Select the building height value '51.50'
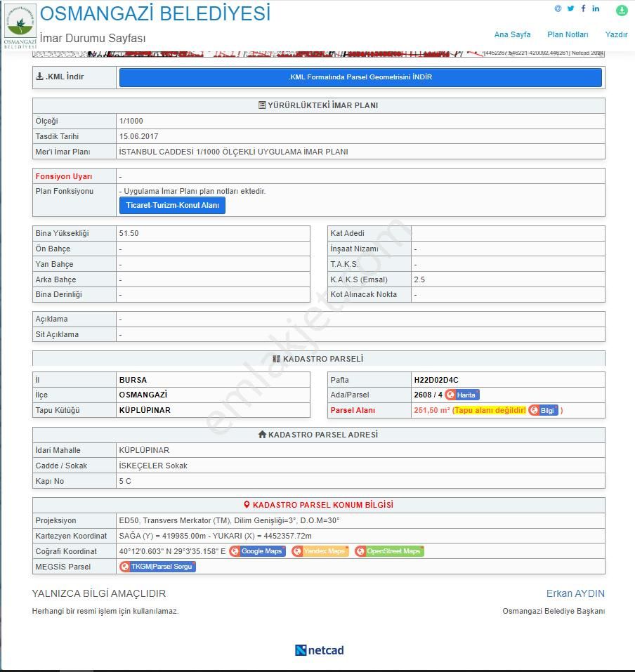 (x=129, y=234)
